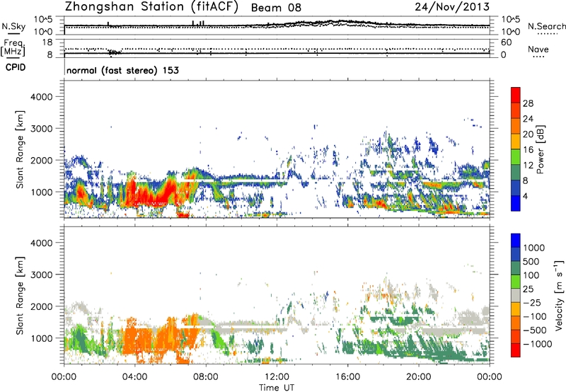Click the 08:00 time tick label
The image size is (566, 392).
point(205,377)
